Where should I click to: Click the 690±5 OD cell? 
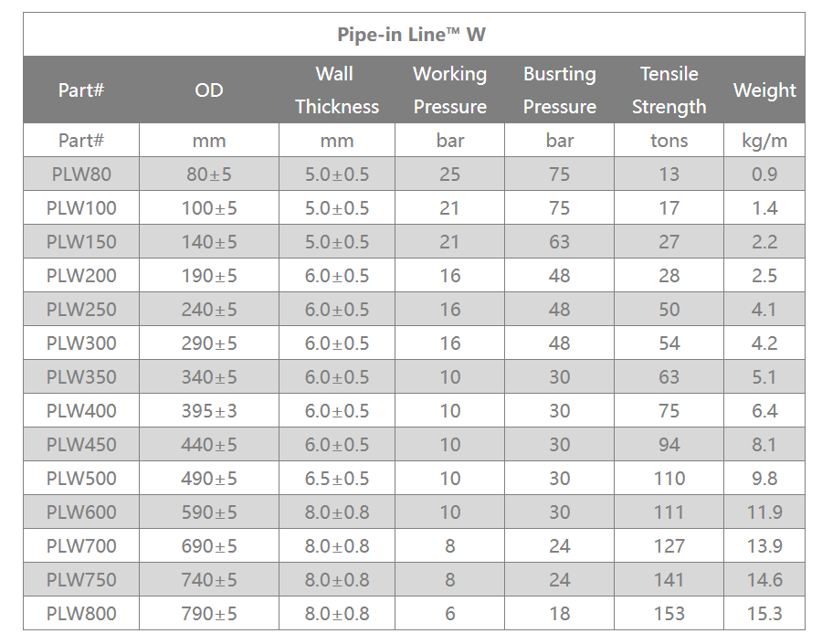point(208,546)
